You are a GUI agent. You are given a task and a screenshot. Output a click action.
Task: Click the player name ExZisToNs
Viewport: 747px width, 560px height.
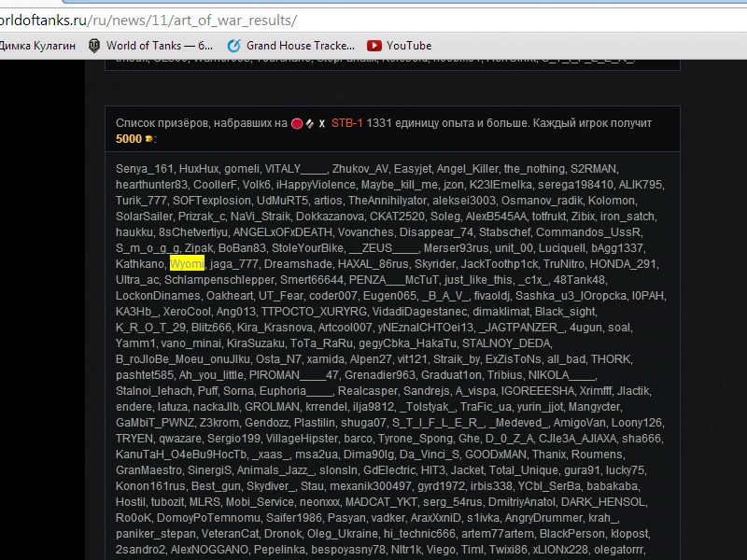513,359
